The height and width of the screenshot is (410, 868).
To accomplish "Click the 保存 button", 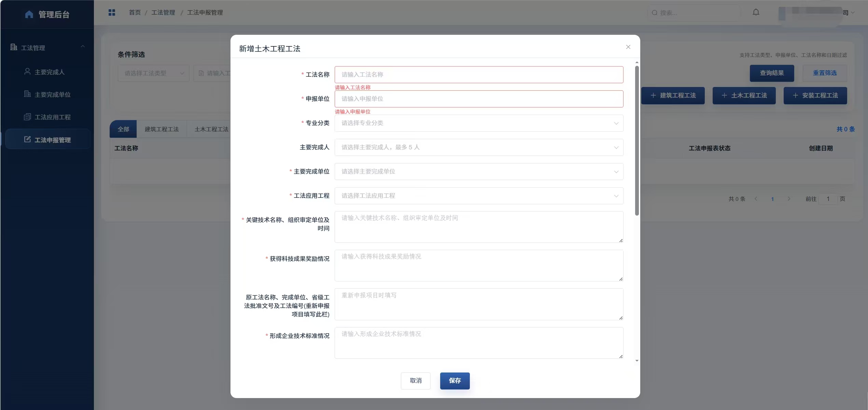I will coord(454,381).
